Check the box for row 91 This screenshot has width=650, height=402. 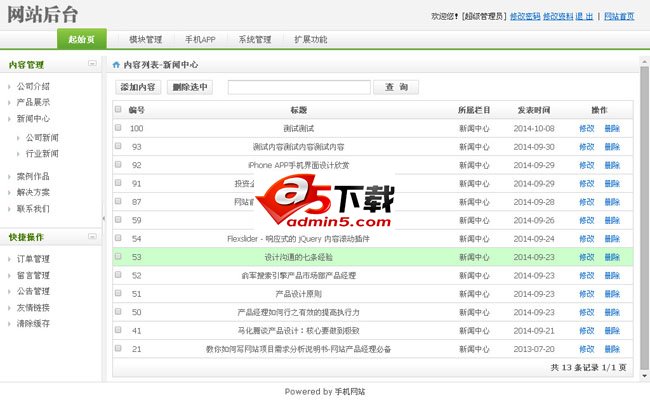point(118,183)
